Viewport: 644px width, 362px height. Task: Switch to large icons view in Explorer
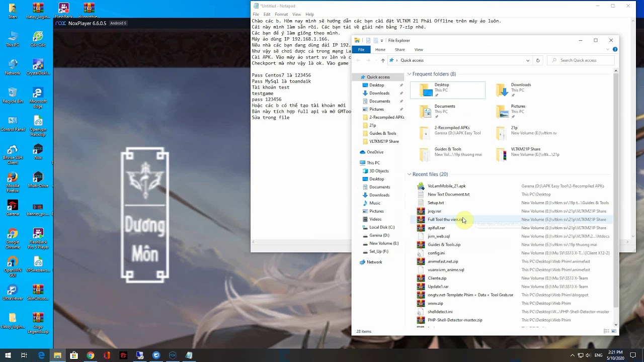(x=613, y=331)
